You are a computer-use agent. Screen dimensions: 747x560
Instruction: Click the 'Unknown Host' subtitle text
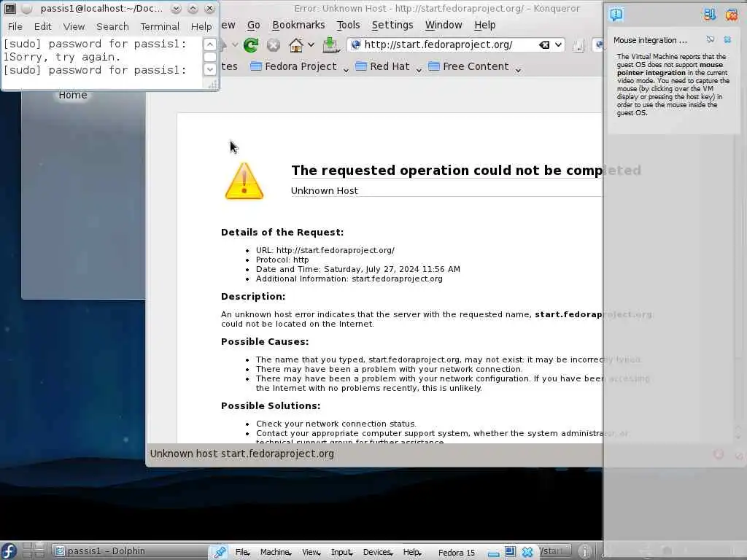click(x=324, y=190)
